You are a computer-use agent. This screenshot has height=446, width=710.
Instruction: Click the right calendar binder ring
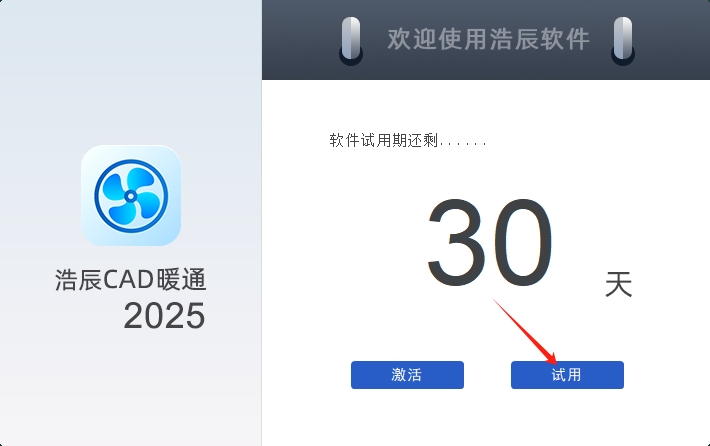[x=623, y=41]
